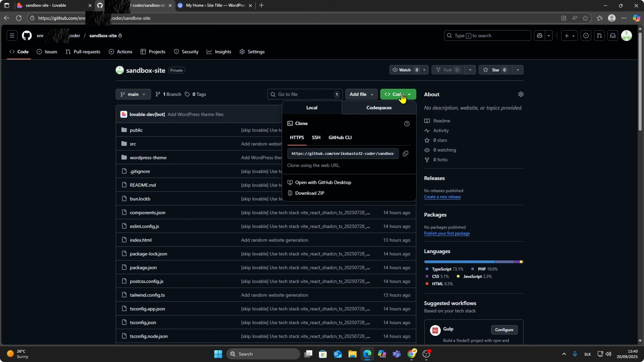Go back in browser history
The height and width of the screenshot is (362, 644).
6,18
